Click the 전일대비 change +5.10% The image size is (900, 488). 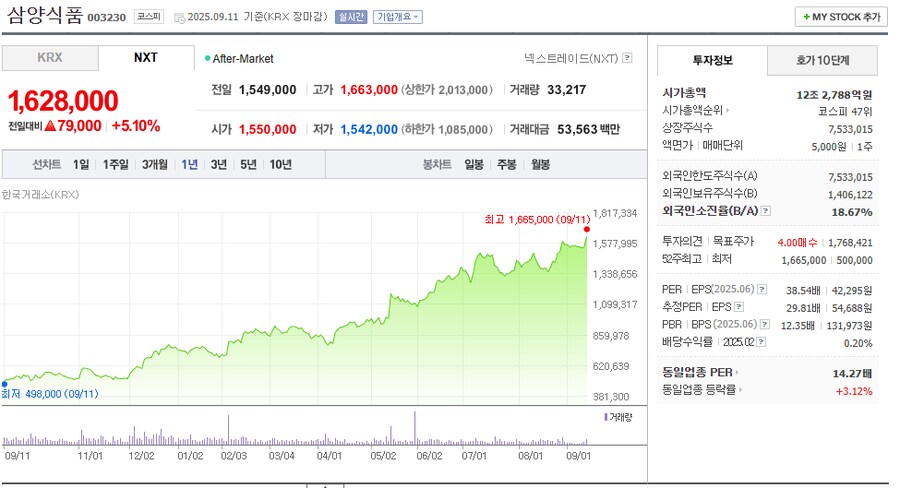[135, 126]
